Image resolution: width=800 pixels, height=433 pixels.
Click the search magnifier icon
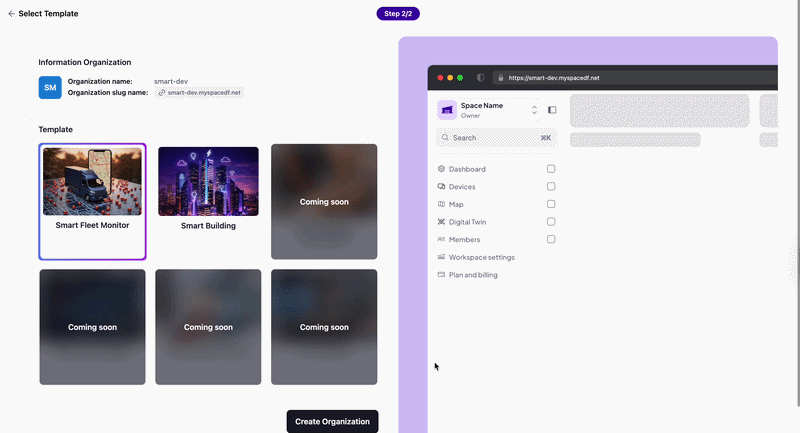445,138
